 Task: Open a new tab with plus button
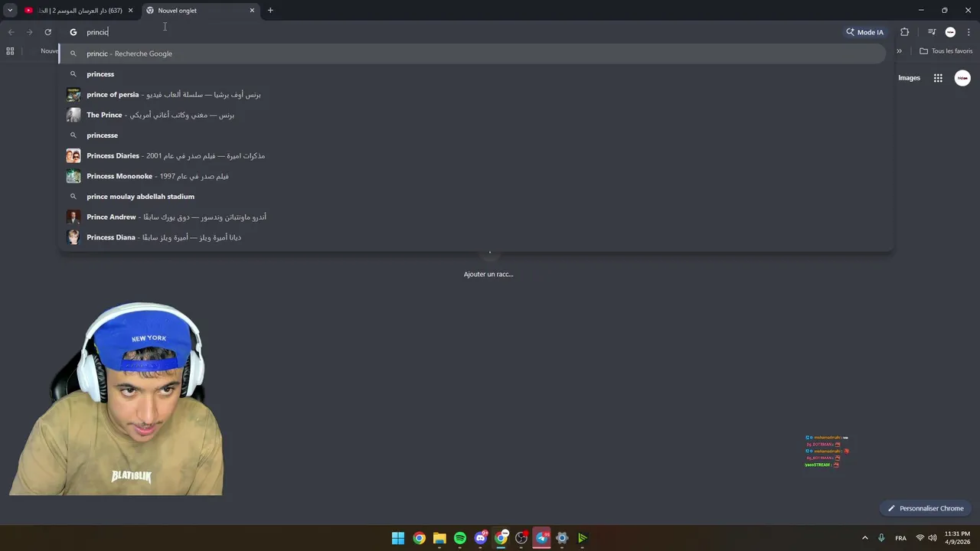click(270, 11)
